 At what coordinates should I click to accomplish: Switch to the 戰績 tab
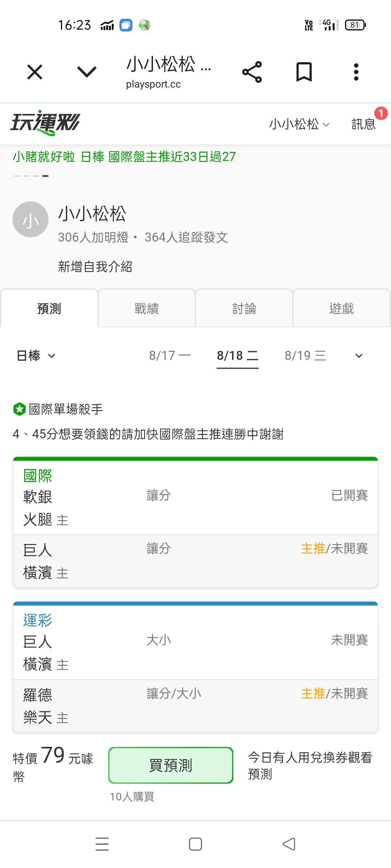click(147, 308)
